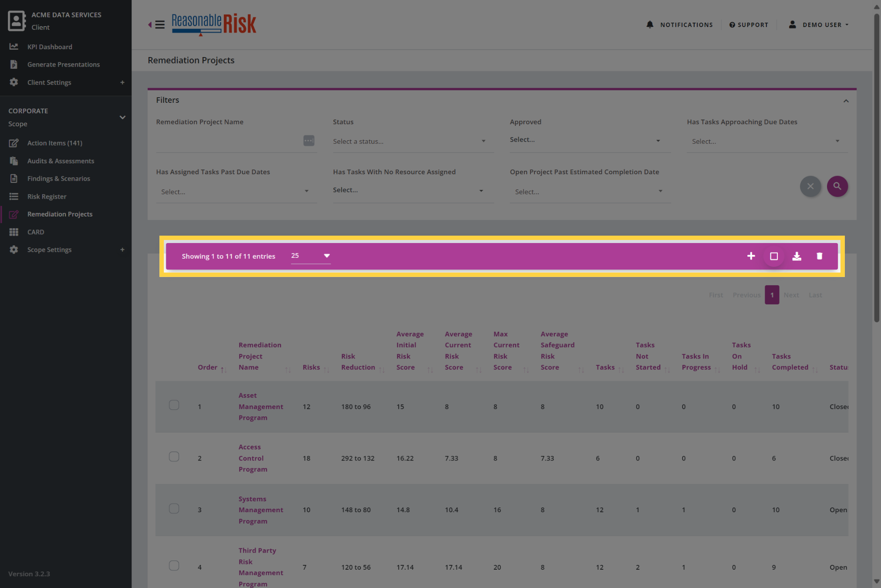Open Has Tasks Approaching Due Dates dropdown
This screenshot has width=881, height=588.
(x=767, y=142)
